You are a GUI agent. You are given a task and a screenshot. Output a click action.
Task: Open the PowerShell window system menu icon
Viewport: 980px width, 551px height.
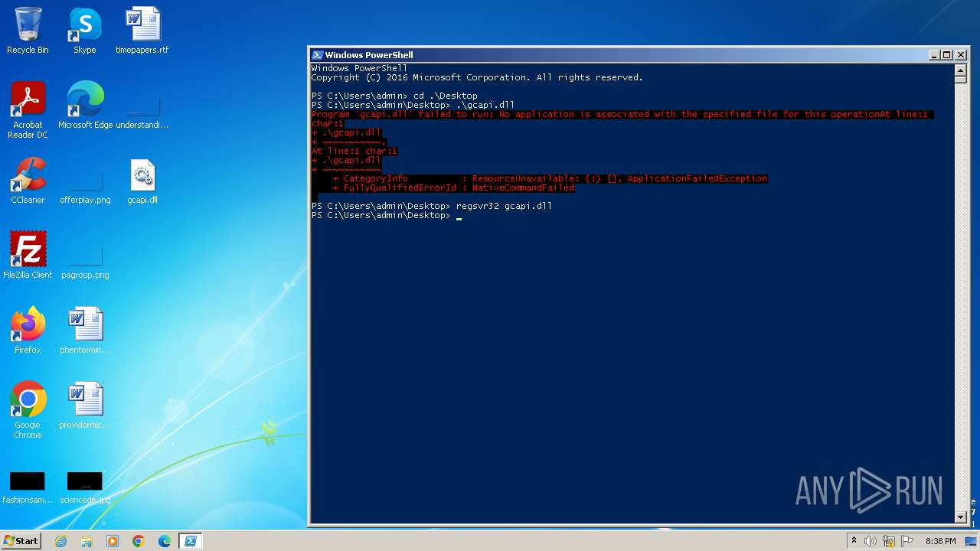[x=316, y=55]
